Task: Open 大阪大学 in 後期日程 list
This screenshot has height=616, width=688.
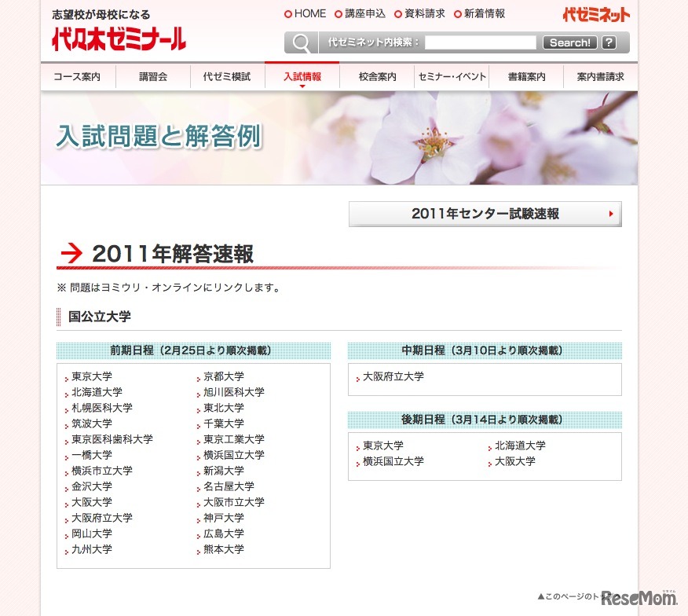Action: (515, 461)
